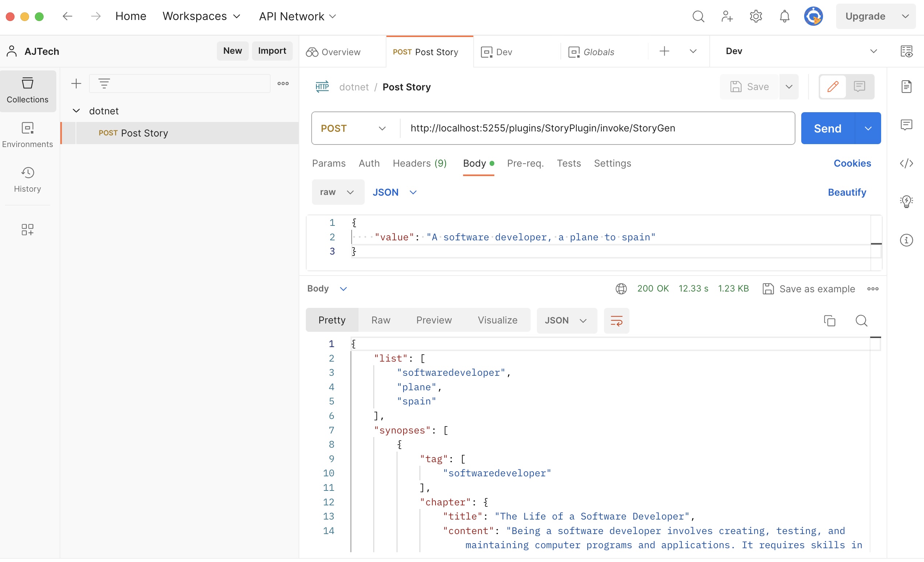
Task: Select the Visualize response view tab
Action: 498,320
